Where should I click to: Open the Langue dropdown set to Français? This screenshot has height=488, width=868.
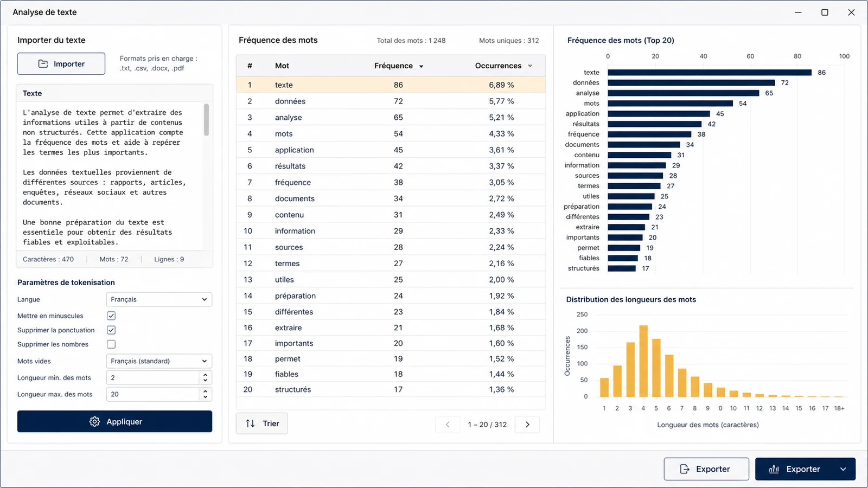point(159,299)
